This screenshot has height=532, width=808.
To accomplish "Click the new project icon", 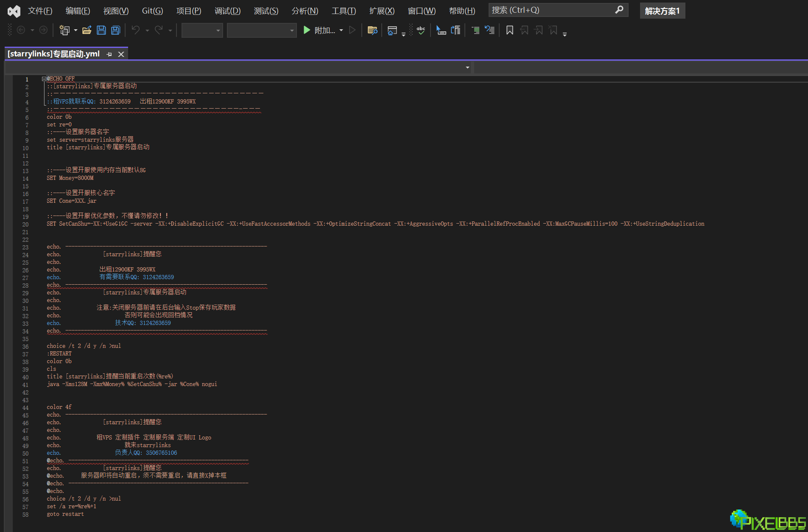I will click(x=64, y=30).
